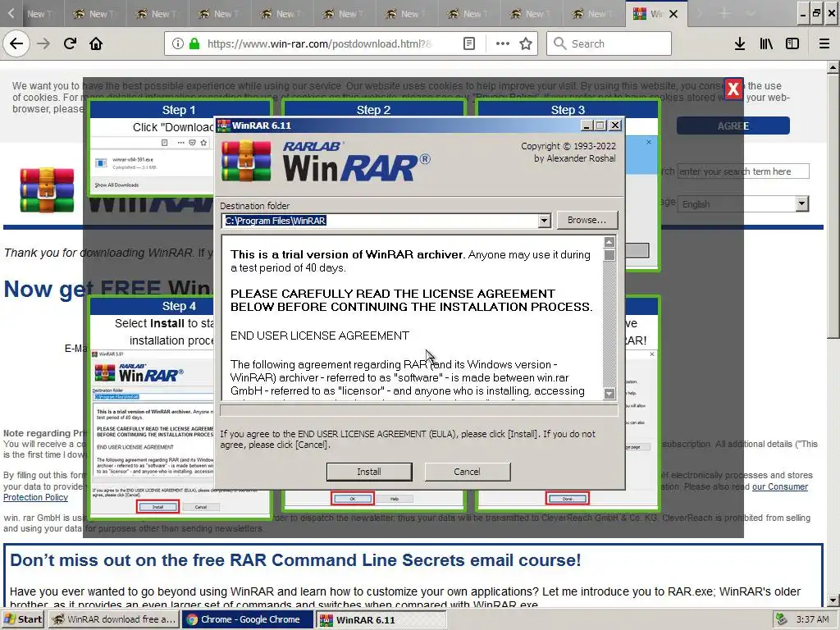Switch to WinRAR download Firefox taskbar item
The image size is (840, 630).
[113, 619]
